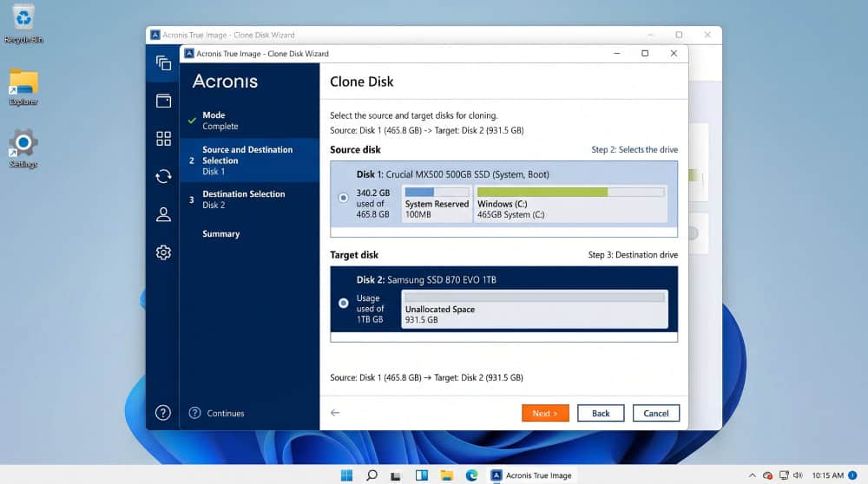Open the Tools grid icon in sidebar
Image resolution: width=868 pixels, height=484 pixels.
(163, 138)
